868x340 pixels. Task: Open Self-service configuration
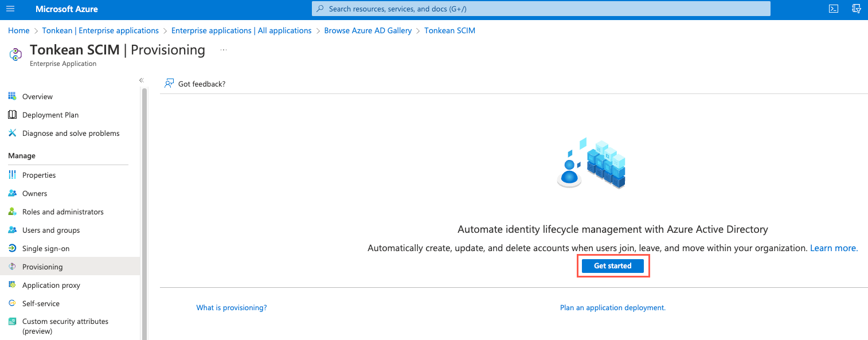point(41,303)
